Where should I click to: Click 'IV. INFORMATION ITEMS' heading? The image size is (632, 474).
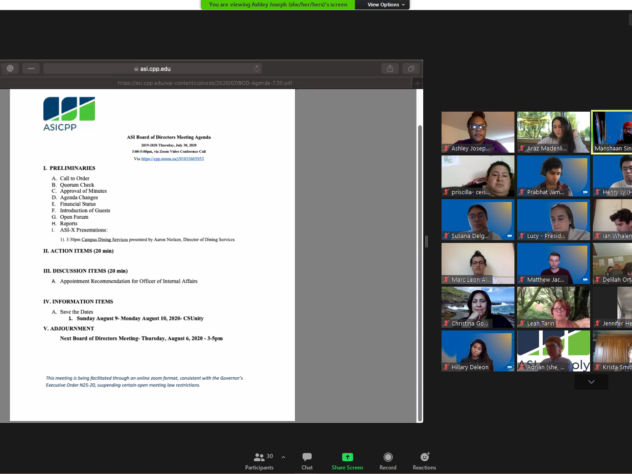[x=78, y=301]
